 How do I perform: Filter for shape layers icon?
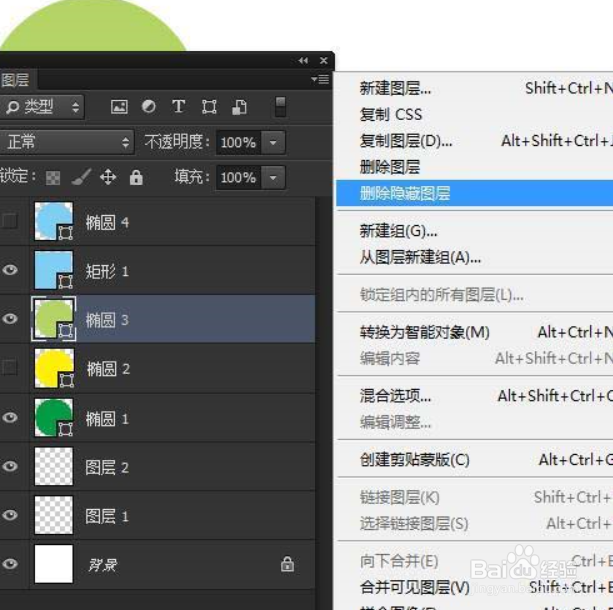(209, 107)
